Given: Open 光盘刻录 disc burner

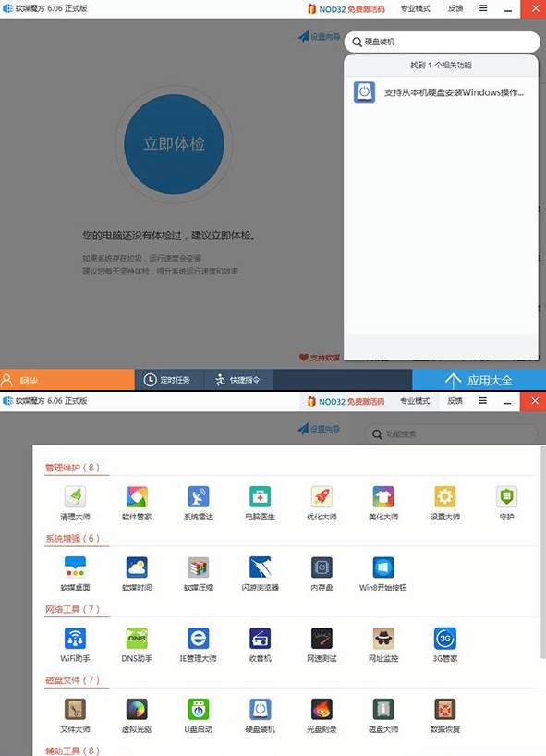Looking at the screenshot, I should 322,715.
